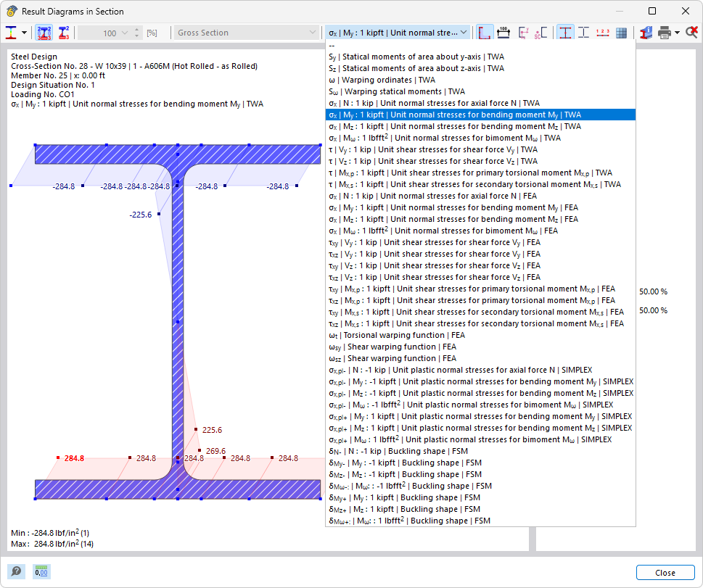Select σx N axial force FEA entry
Image resolution: width=703 pixels, height=588 pixels.
[x=480, y=196]
